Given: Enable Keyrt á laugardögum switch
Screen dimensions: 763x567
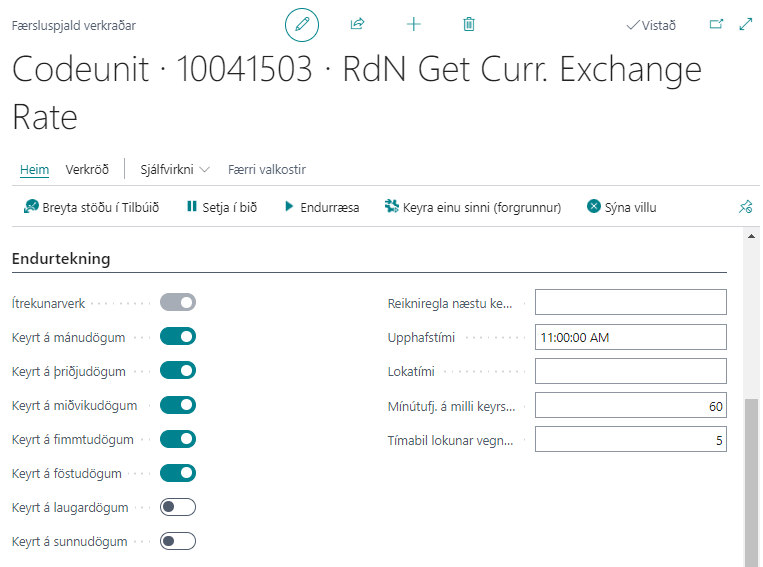Looking at the screenshot, I should click(x=178, y=507).
